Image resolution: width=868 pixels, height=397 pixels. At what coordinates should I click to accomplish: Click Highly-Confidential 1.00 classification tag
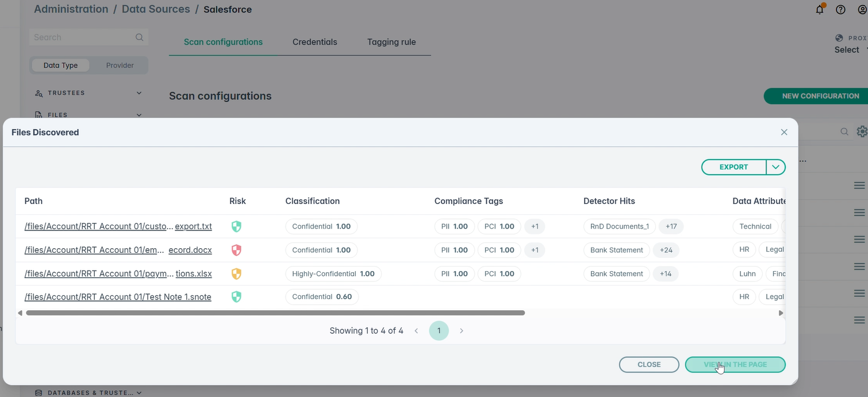pyautogui.click(x=333, y=273)
